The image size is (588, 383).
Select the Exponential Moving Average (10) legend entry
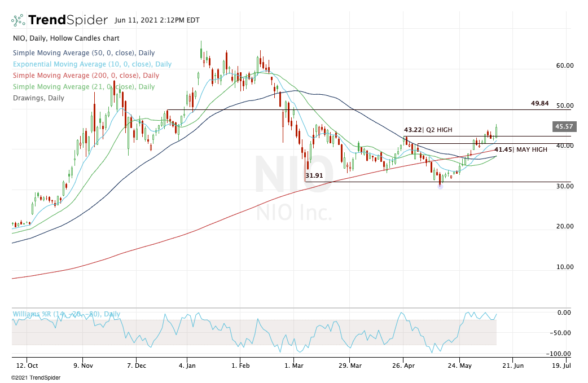[x=92, y=64]
